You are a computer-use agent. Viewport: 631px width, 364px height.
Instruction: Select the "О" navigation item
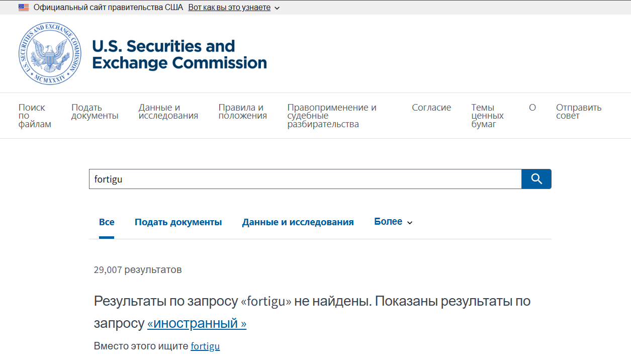[532, 108]
